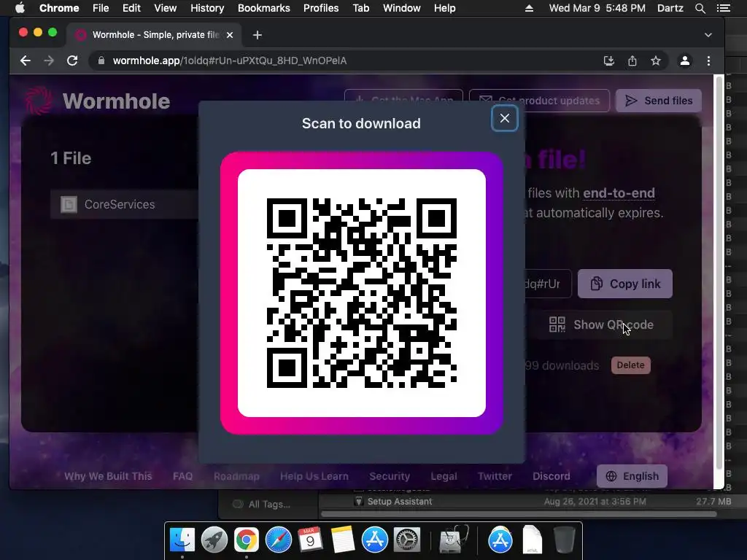Click the Finder window horizontal scrollbar
Screen dimensions: 747x560
pyautogui.click(x=519, y=514)
